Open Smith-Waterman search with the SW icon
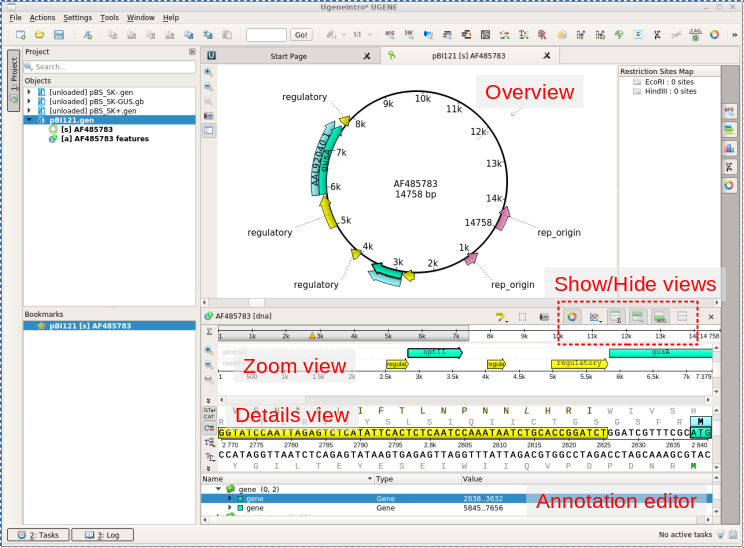Image resolution: width=744 pixels, height=548 pixels. (x=409, y=35)
